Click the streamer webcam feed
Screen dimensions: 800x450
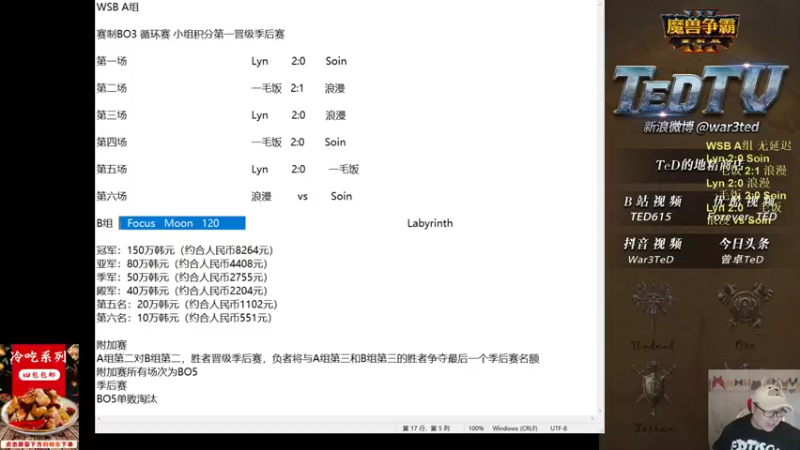[x=754, y=410]
